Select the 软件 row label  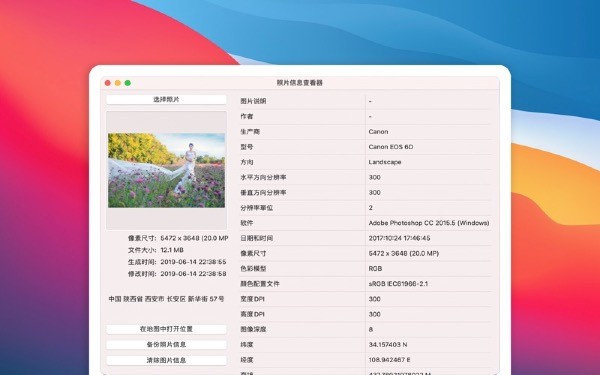pos(246,223)
